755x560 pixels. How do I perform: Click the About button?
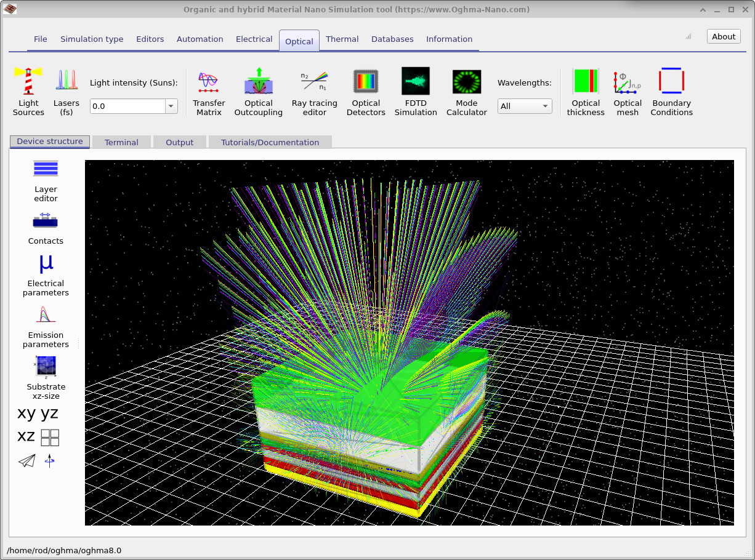click(x=723, y=36)
